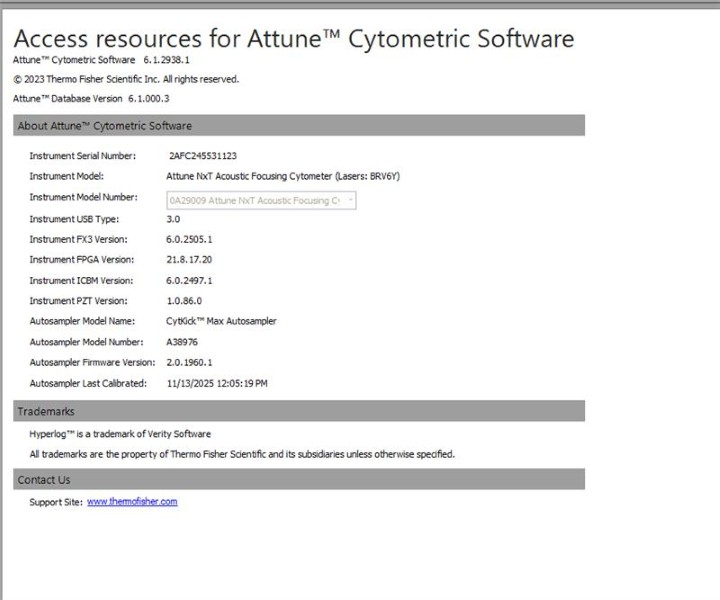Click the Contact Us section header

coord(44,480)
